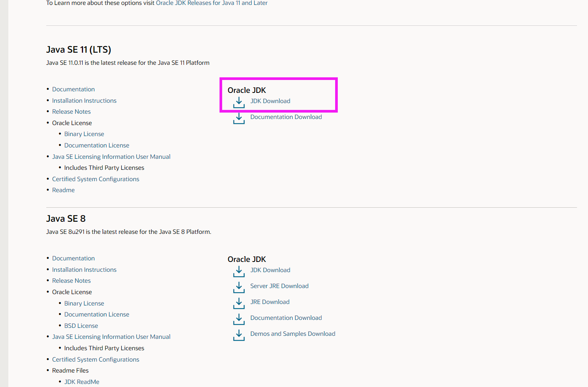Screen dimensions: 588x387
Task: View Java SE 11 Release Notes
Action: click(x=71, y=111)
